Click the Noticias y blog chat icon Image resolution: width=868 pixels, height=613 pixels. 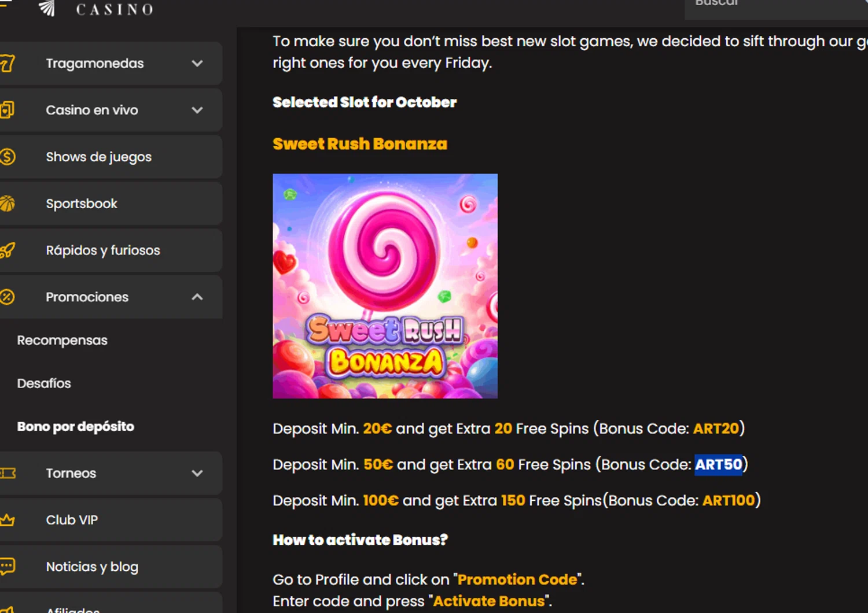coord(7,567)
